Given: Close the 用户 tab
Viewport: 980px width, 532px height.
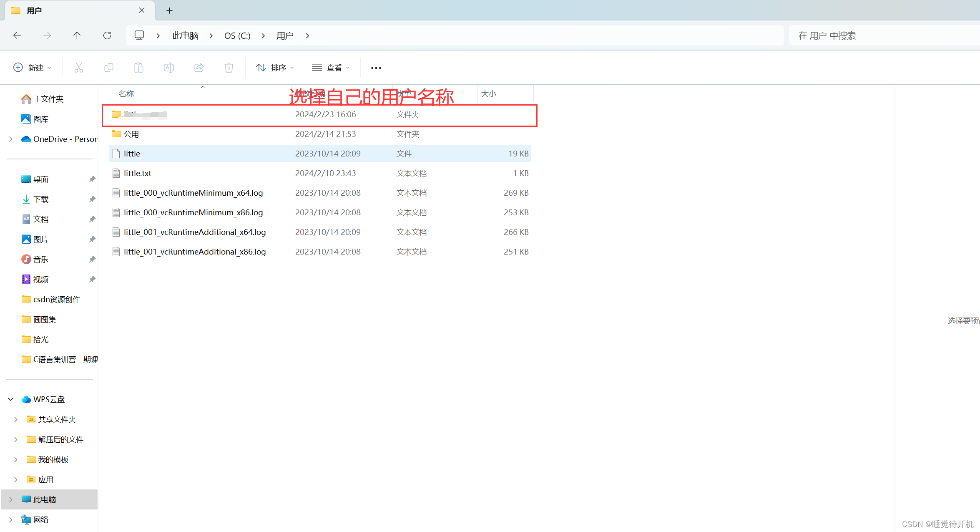Looking at the screenshot, I should tap(142, 10).
